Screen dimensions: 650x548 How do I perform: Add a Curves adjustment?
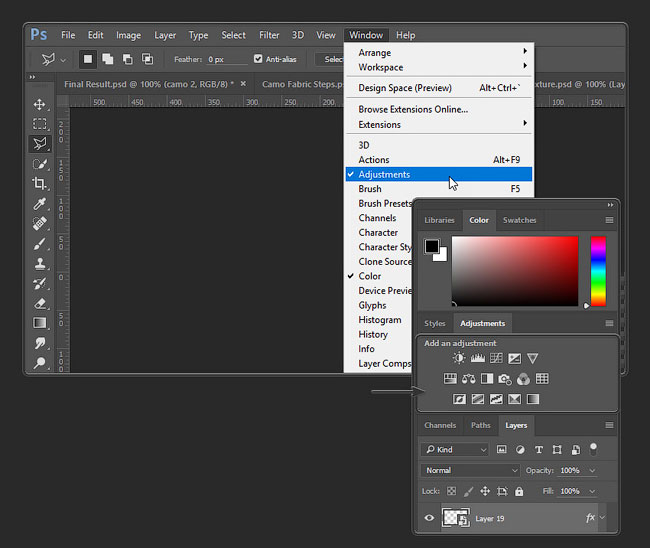tap(496, 358)
